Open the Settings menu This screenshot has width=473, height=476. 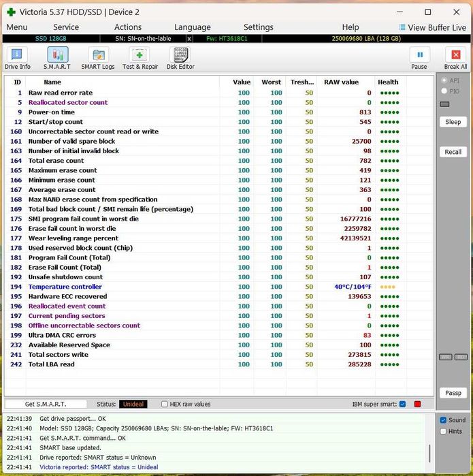259,27
